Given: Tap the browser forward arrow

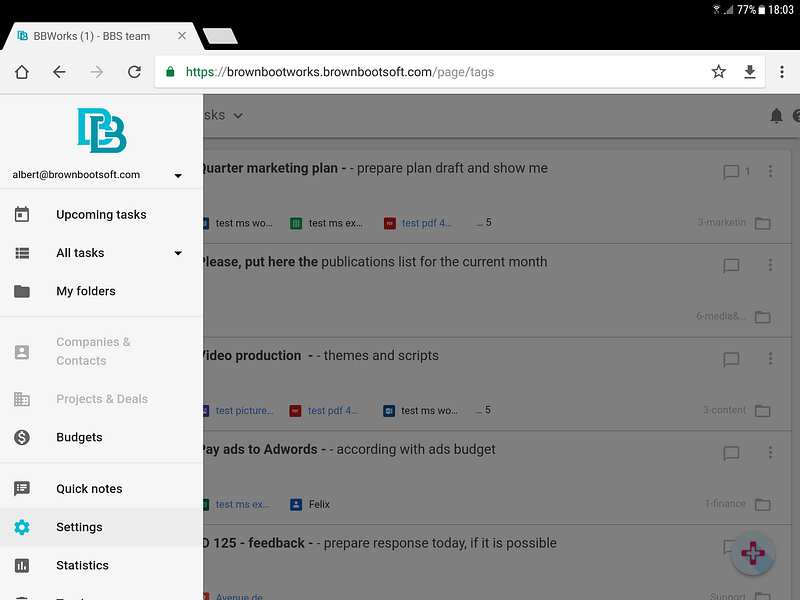Looking at the screenshot, I should (x=96, y=72).
